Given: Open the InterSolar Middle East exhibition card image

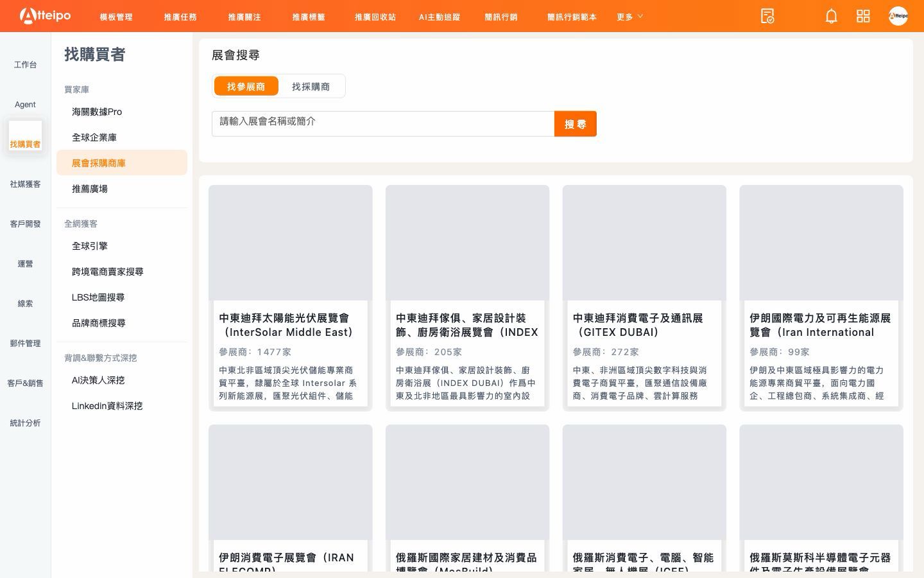Looking at the screenshot, I should pos(291,243).
